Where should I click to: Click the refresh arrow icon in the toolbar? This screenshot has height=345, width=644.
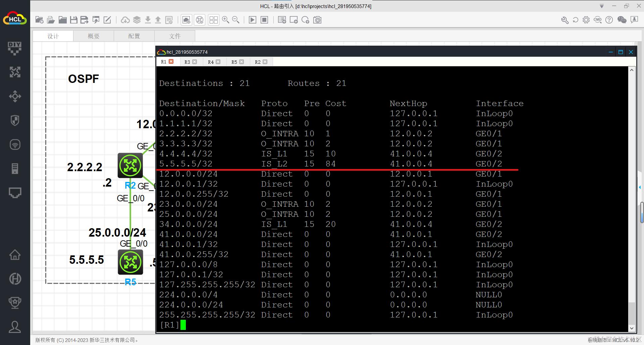point(576,20)
